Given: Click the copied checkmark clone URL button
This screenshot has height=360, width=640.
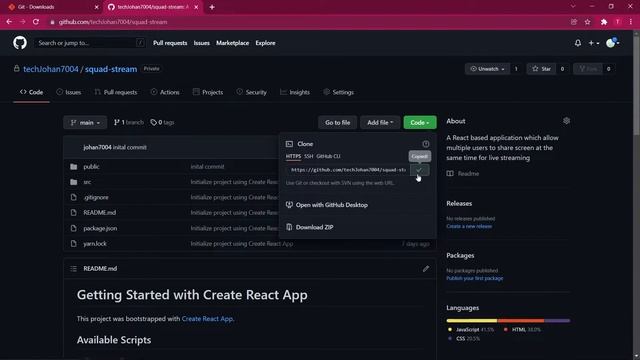Looking at the screenshot, I should coord(419,170).
